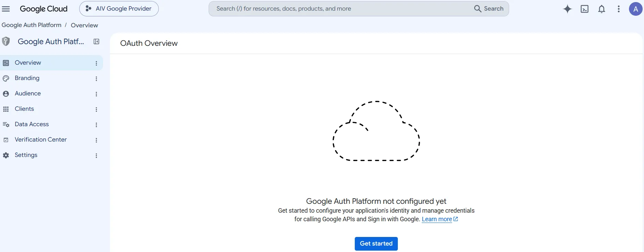
Task: Open more options next to Clients
Action: (x=96, y=109)
